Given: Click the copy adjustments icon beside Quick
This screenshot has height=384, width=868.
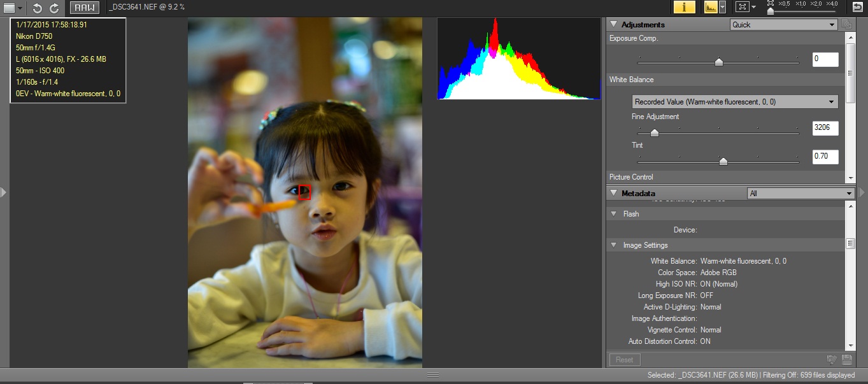Looking at the screenshot, I should [x=846, y=24].
